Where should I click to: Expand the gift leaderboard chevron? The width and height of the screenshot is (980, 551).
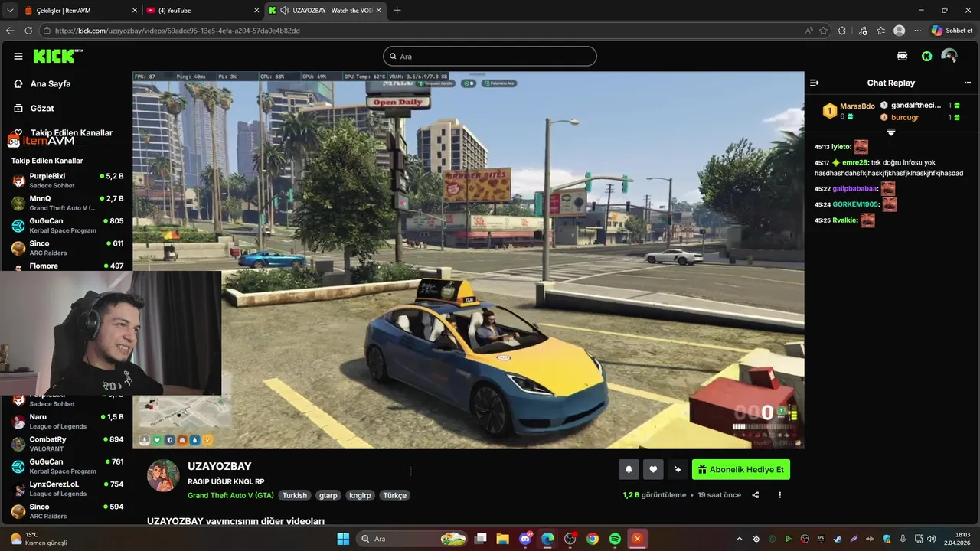click(x=891, y=132)
